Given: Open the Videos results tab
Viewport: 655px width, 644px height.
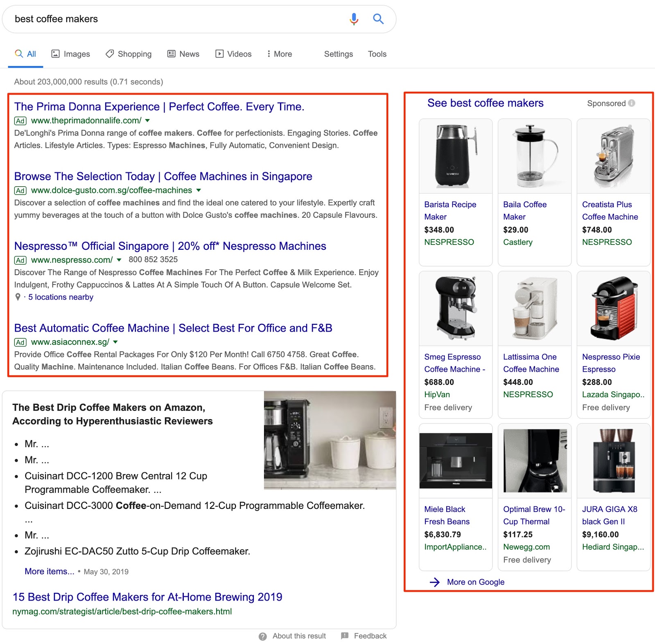Looking at the screenshot, I should (233, 54).
